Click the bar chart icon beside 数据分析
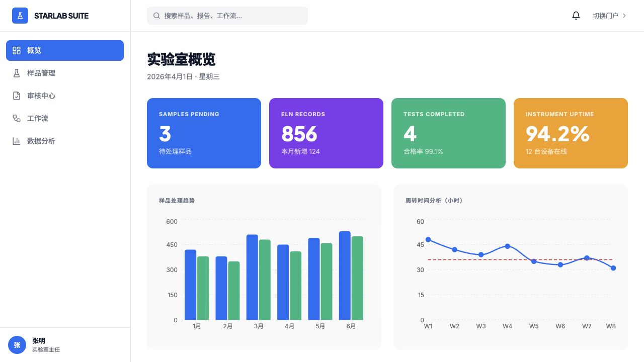The height and width of the screenshot is (362, 644). (x=17, y=141)
